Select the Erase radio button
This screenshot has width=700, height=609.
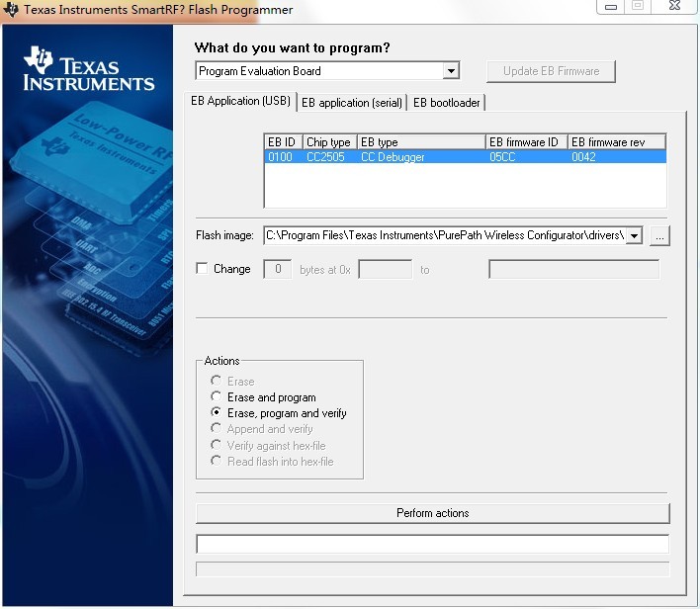coord(217,381)
